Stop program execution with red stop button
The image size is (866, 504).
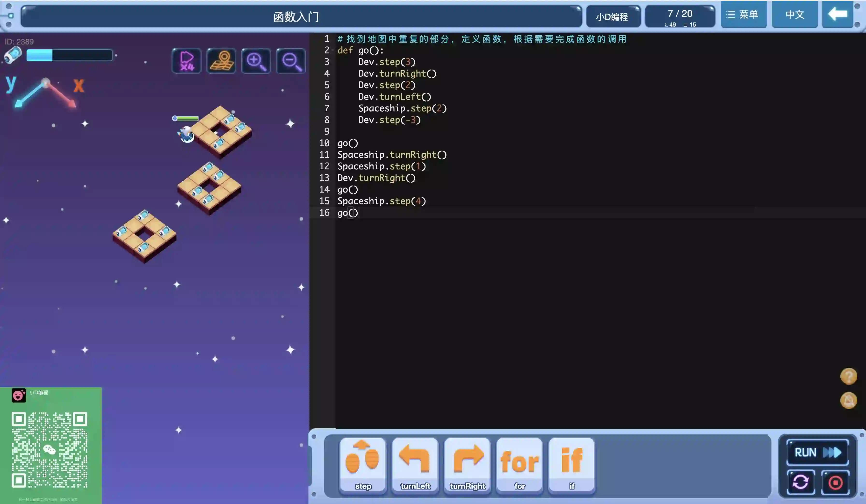tap(835, 482)
